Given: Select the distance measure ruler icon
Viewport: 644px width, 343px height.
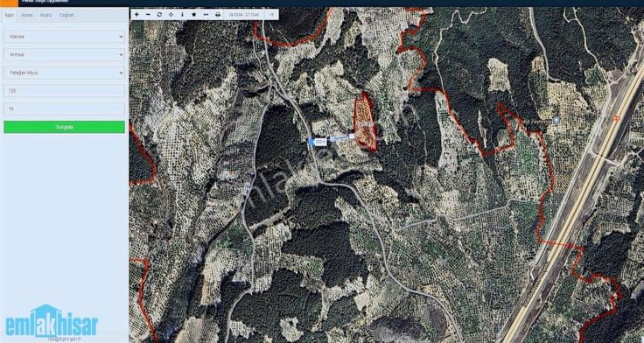Looking at the screenshot, I should pos(206,15).
